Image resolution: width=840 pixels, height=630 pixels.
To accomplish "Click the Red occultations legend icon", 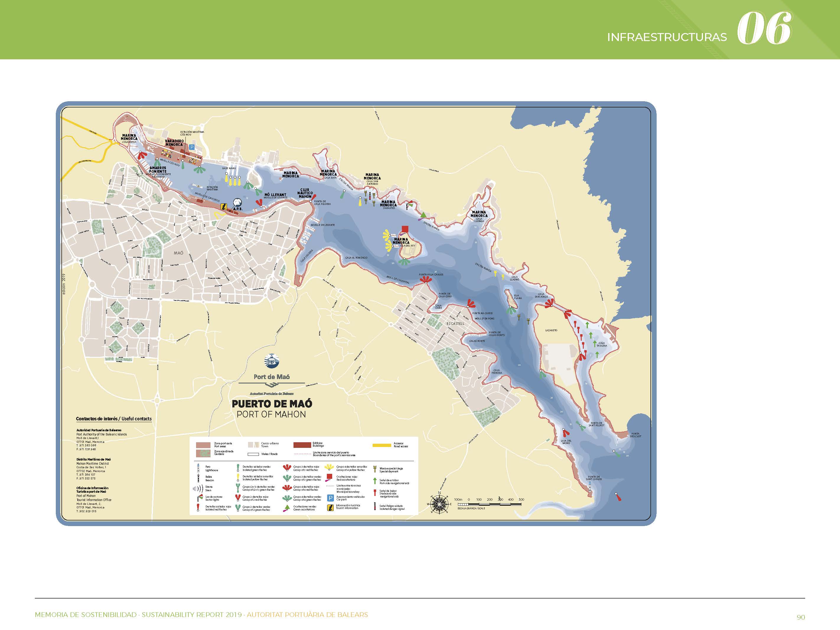I will click(329, 478).
